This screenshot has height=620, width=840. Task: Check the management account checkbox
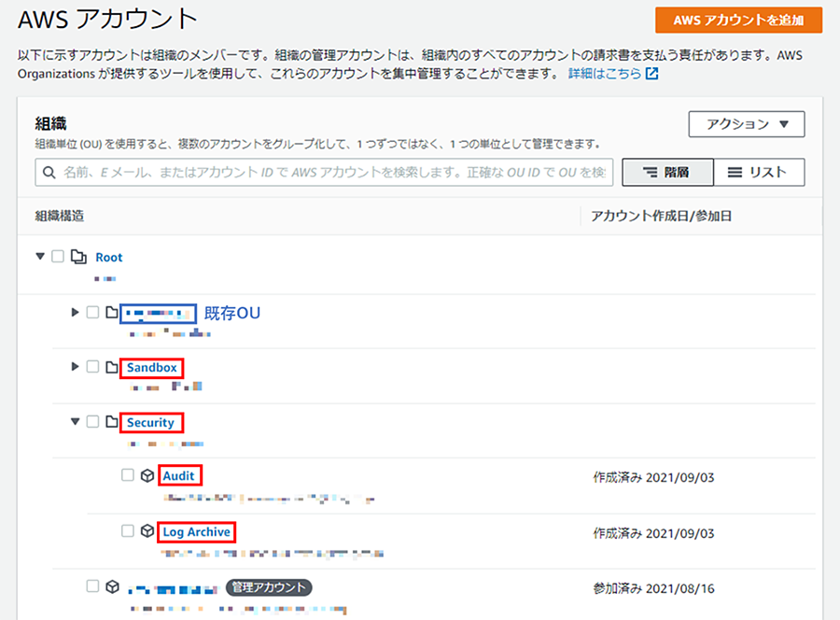click(92, 586)
